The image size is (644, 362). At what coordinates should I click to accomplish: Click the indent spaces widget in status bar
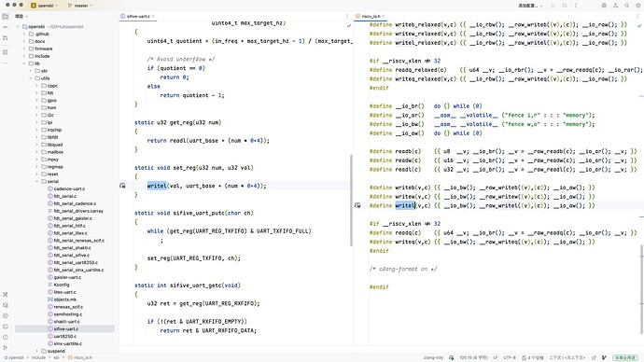pos(532,358)
